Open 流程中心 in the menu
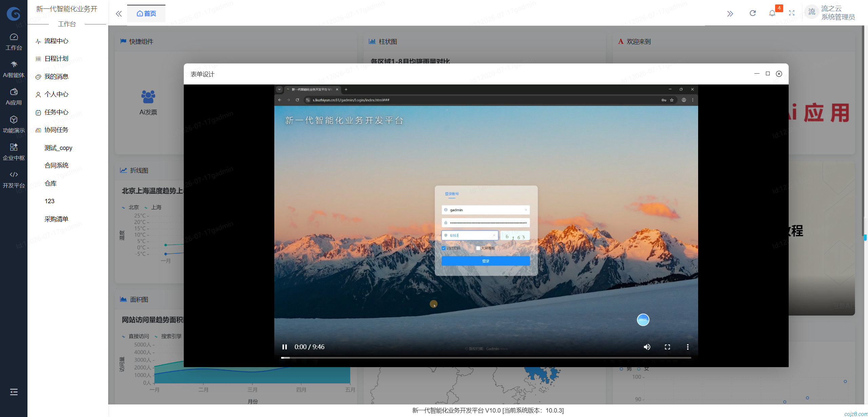 click(56, 41)
